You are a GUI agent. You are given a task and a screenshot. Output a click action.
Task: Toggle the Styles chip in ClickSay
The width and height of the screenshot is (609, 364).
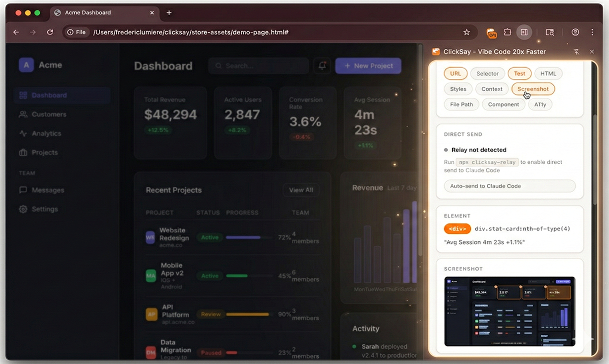458,89
